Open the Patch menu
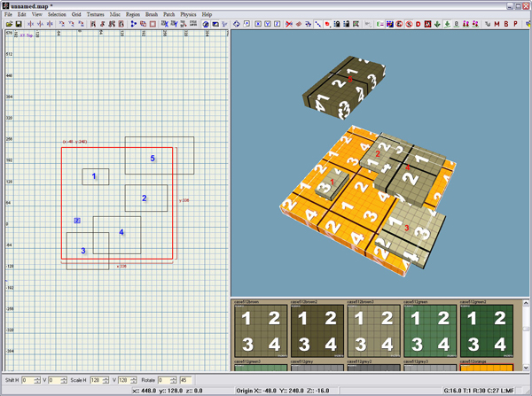Viewport: 532px width, 396px height. 169,14
